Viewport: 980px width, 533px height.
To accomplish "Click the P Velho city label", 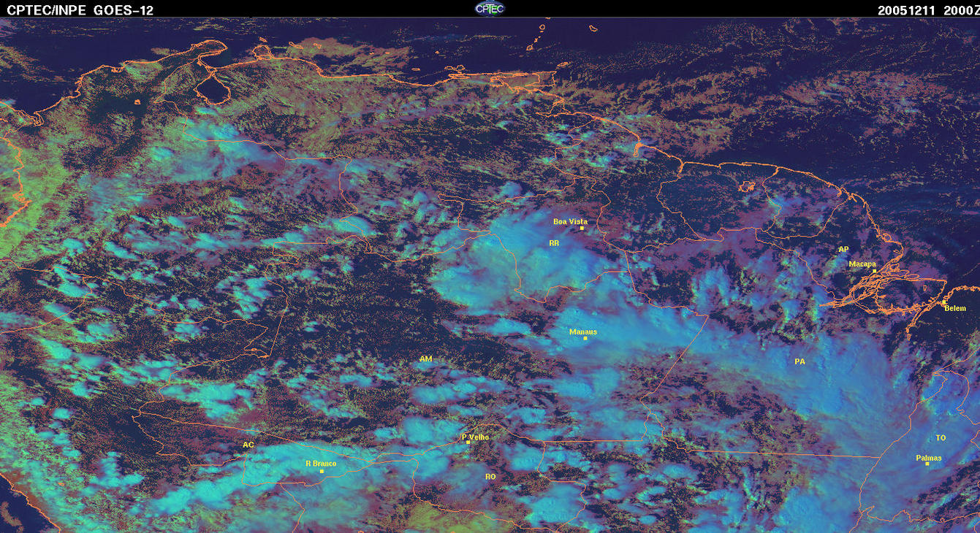I will click(475, 437).
